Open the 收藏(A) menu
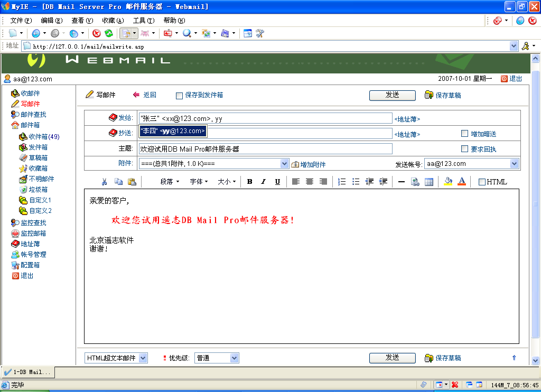The image size is (541, 392). [x=113, y=21]
